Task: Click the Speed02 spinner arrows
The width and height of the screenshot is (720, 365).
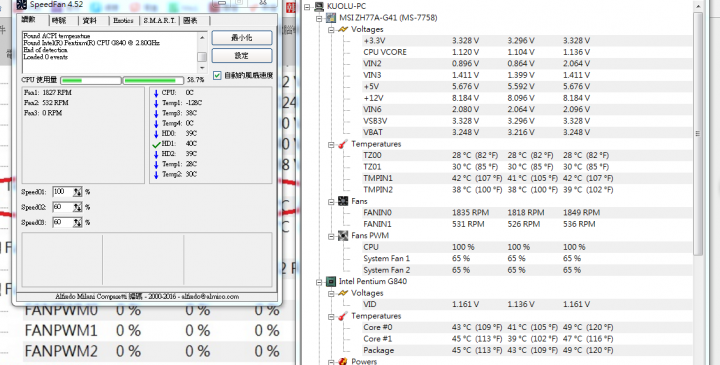Action: (78, 207)
